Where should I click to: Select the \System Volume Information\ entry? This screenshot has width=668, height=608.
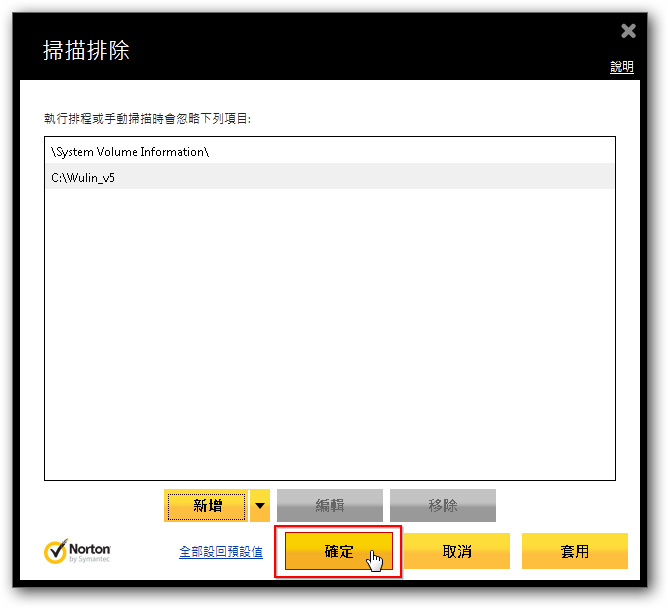(130, 152)
